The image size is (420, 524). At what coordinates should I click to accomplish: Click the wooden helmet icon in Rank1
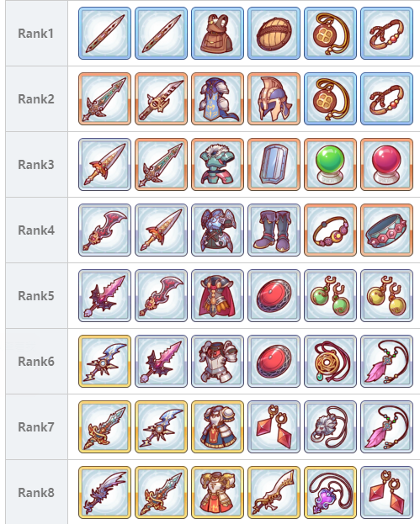(x=274, y=33)
